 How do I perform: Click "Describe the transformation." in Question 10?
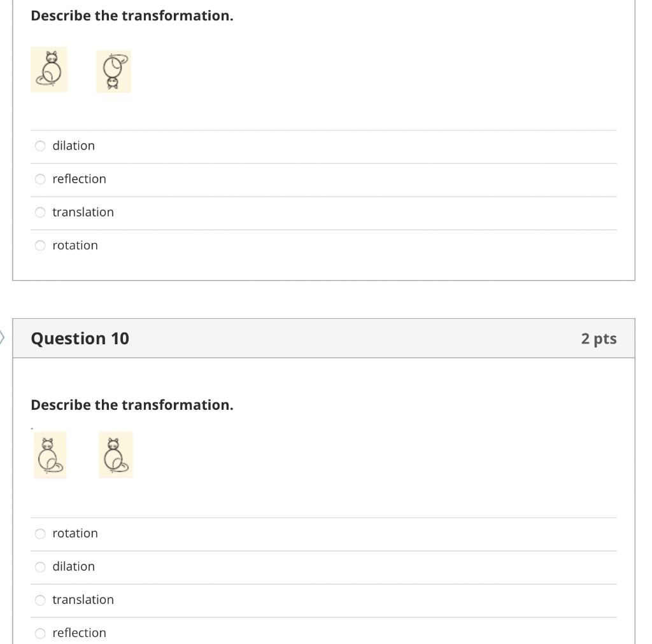click(x=132, y=405)
